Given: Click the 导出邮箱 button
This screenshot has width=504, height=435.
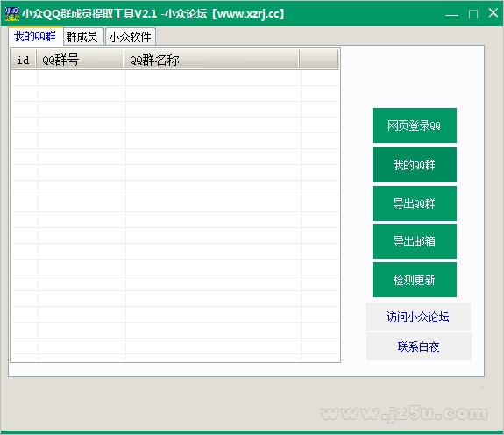Looking at the screenshot, I should pyautogui.click(x=415, y=241).
